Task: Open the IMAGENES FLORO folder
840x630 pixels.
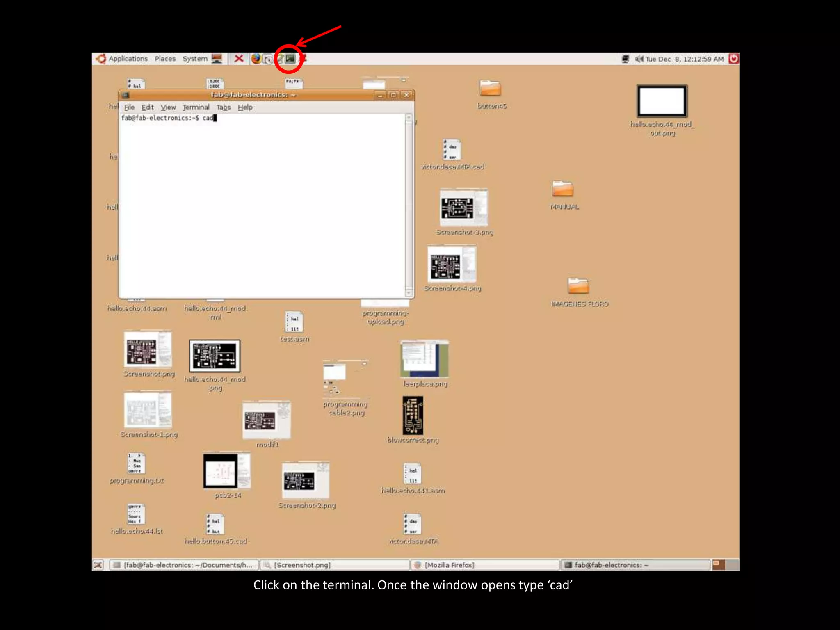Action: [578, 286]
